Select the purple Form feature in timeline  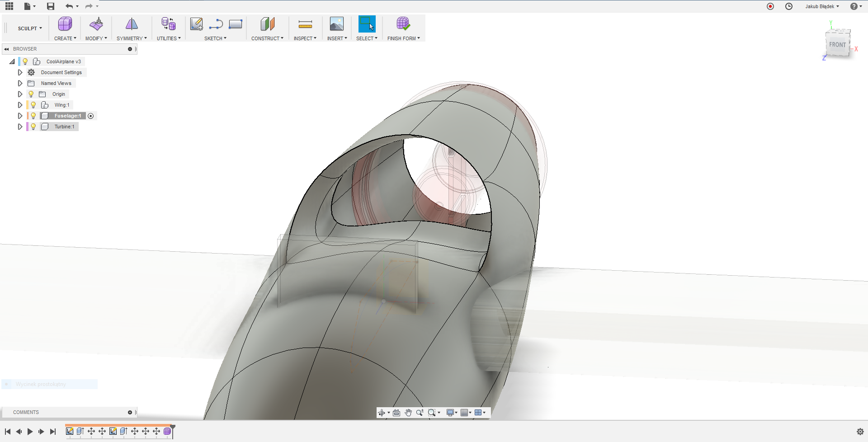point(167,431)
